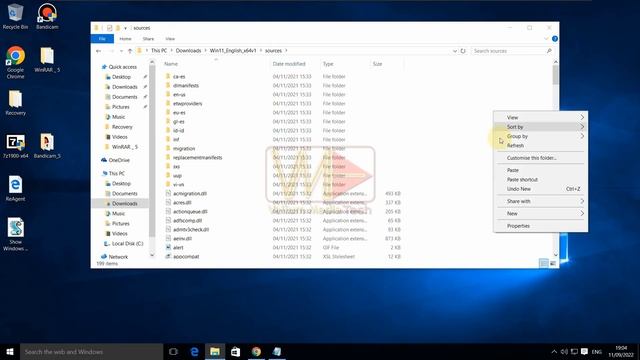The image size is (640, 360).
Task: Select the replacementmanifests folder
Action: pyautogui.click(x=197, y=158)
